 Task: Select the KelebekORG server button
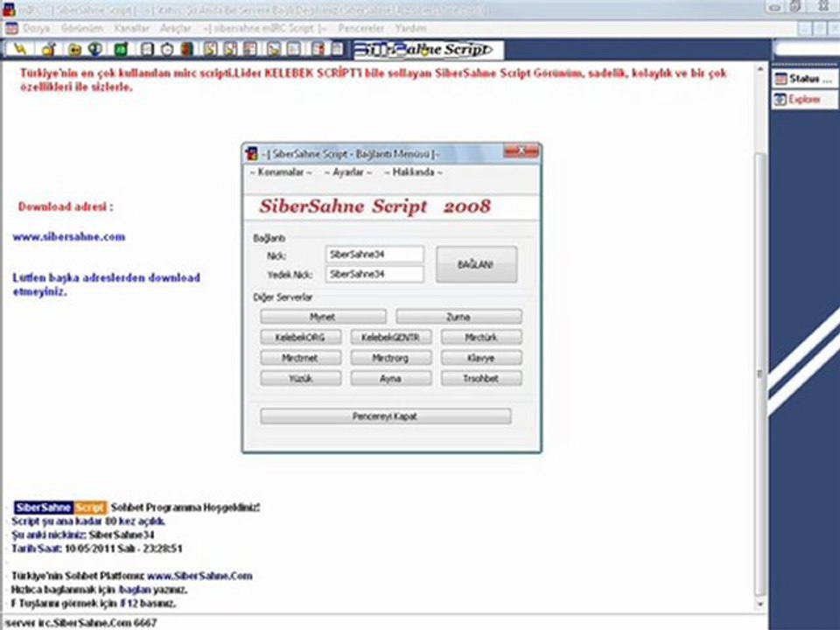pos(300,337)
